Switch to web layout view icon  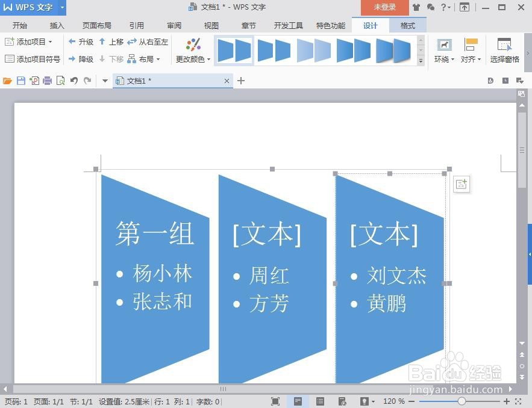click(342, 401)
